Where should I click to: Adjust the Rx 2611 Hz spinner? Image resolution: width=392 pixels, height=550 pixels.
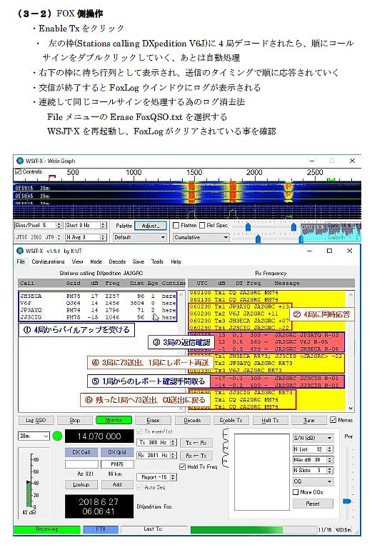click(156, 456)
